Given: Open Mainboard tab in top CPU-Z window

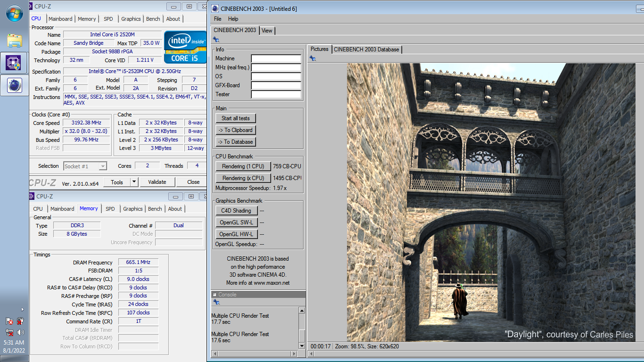Looking at the screenshot, I should (60, 19).
